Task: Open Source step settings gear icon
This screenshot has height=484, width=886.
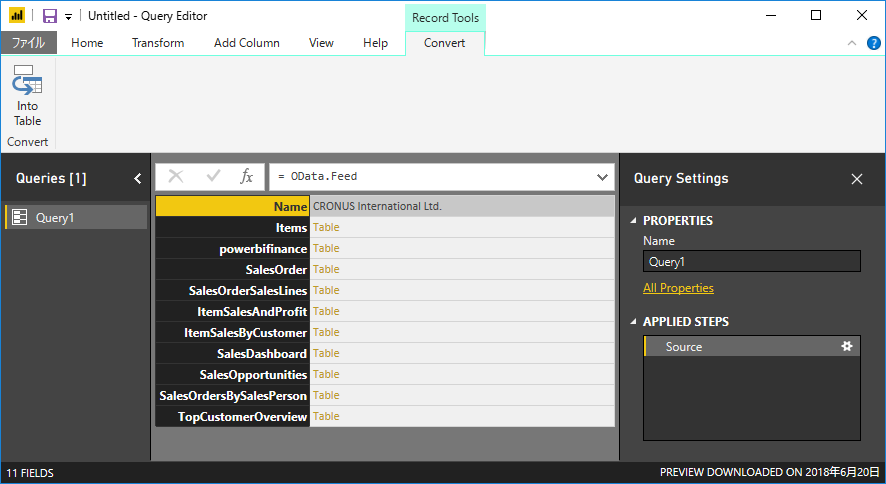Action: pos(846,346)
